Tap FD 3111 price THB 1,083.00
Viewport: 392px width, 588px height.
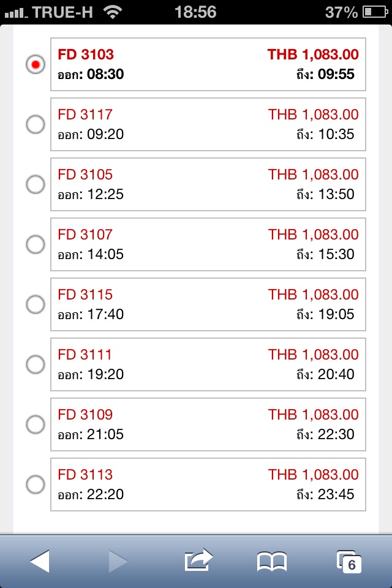(313, 355)
